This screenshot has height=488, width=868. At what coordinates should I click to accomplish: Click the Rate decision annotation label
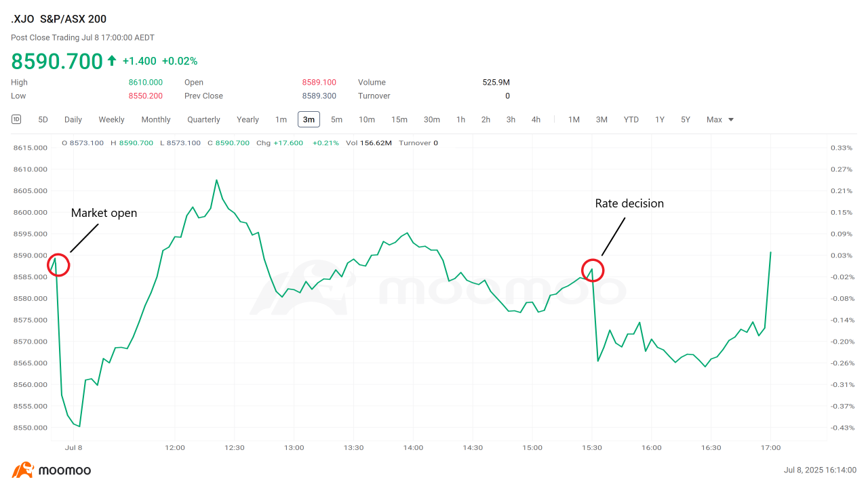[x=629, y=203]
